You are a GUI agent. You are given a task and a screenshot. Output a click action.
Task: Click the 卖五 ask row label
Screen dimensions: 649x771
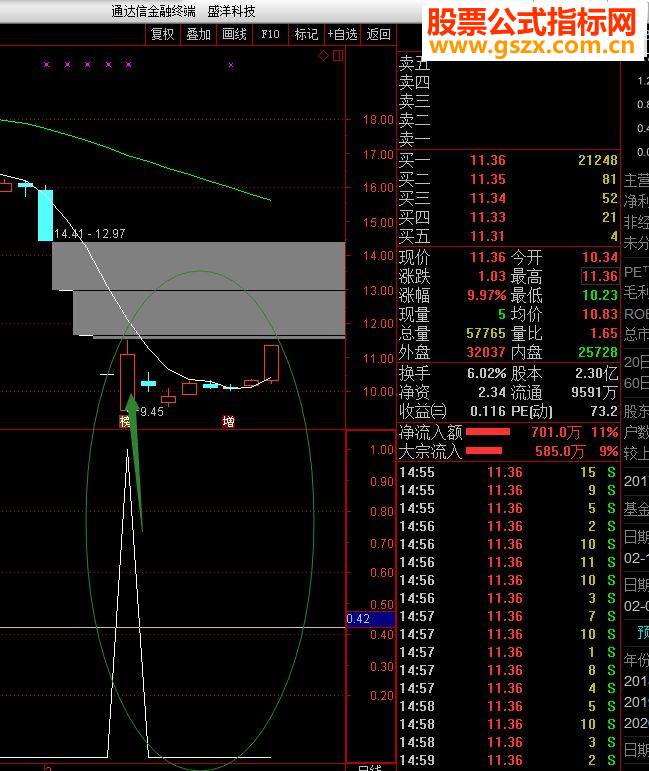[x=414, y=63]
